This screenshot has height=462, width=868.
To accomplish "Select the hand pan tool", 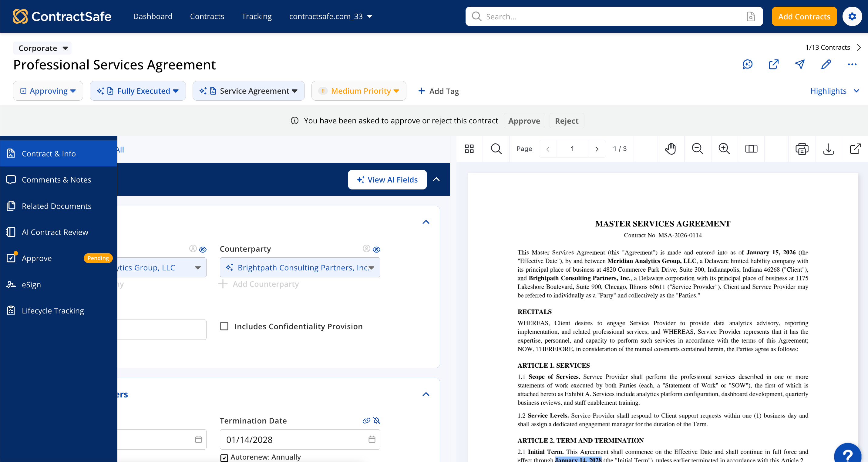I will click(670, 149).
